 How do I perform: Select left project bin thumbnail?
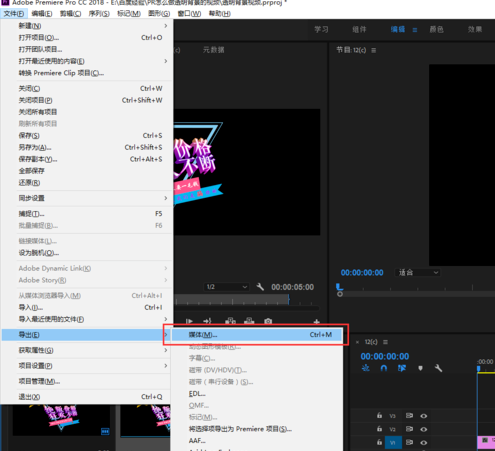click(62, 420)
